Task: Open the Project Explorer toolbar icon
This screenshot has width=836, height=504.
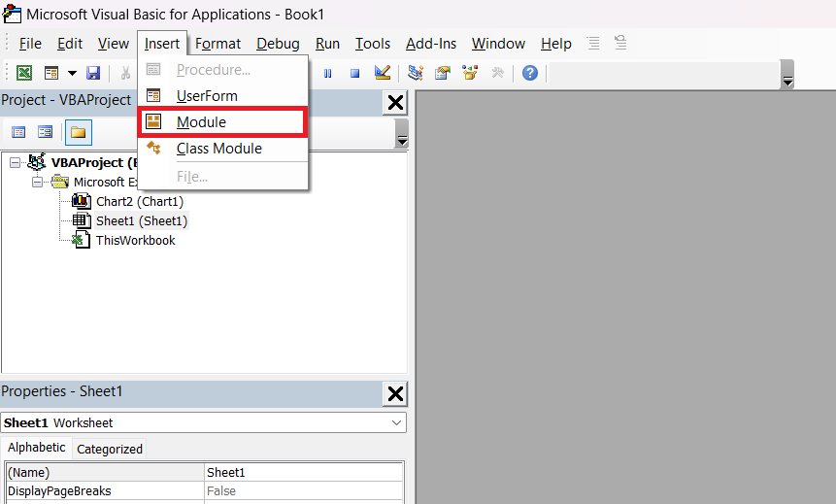Action: (x=416, y=73)
